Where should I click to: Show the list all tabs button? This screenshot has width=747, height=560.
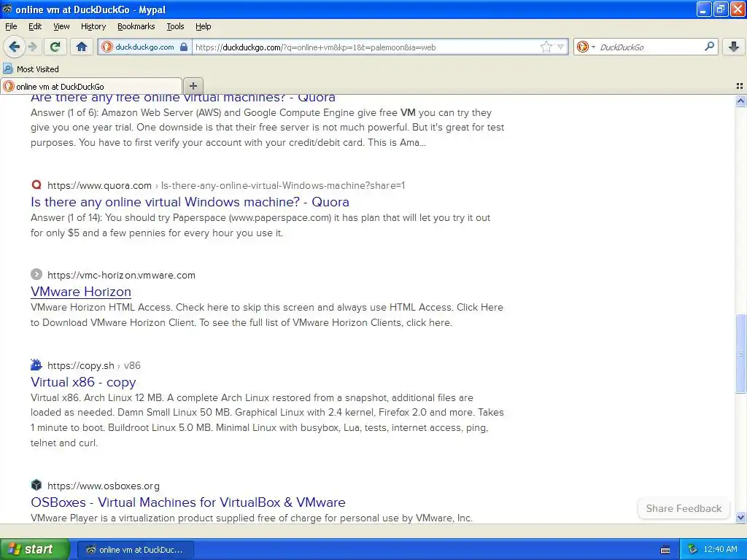740,86
